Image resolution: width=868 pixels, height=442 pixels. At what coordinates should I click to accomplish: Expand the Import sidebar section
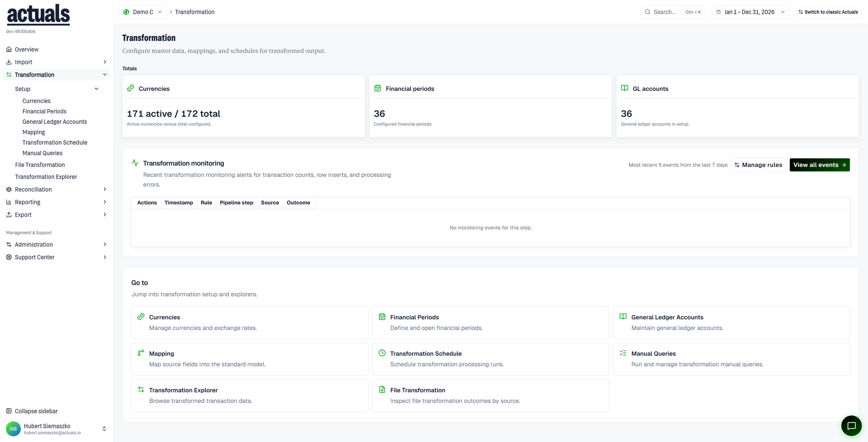click(x=105, y=62)
